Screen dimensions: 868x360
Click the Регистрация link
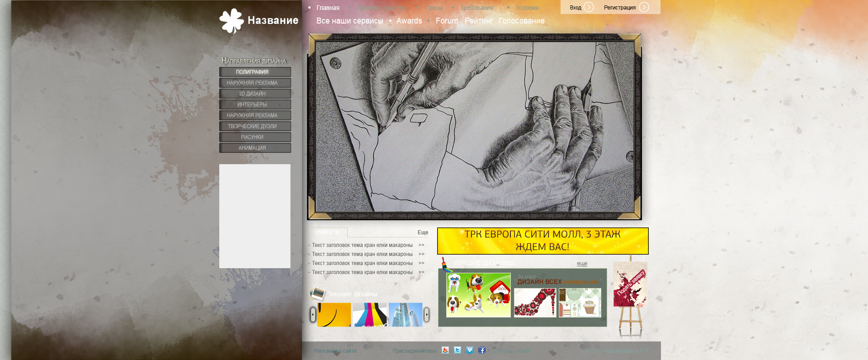click(x=620, y=8)
